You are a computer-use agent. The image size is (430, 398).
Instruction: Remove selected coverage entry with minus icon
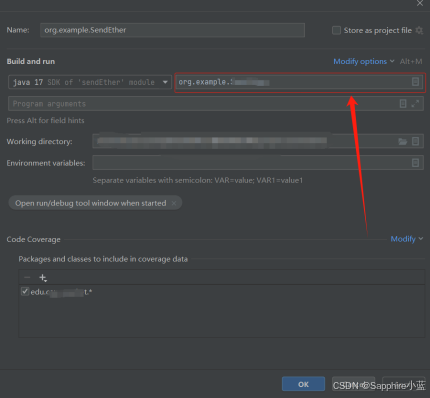click(27, 277)
